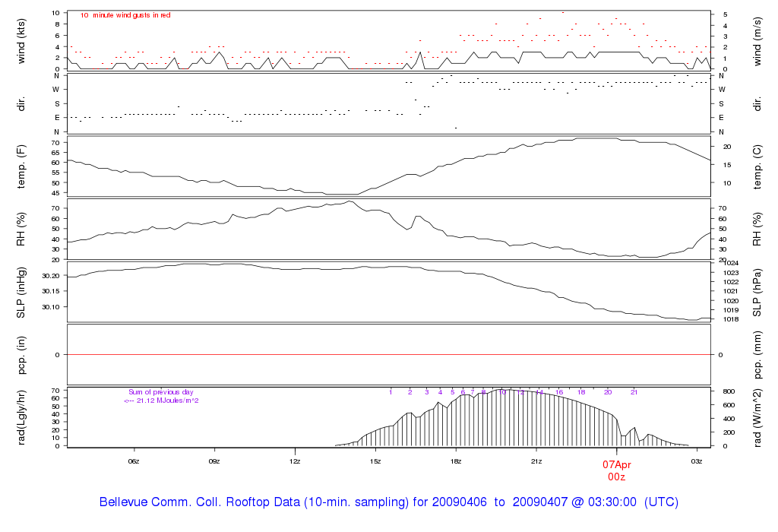Image resolution: width=778 pixels, height=532 pixels.
Task: Click the purple '18' hour marker
Action: pos(581,392)
